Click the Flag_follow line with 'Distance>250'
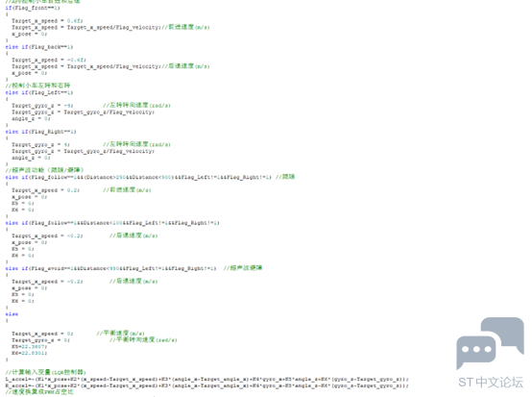The image size is (532, 397). pos(150,177)
